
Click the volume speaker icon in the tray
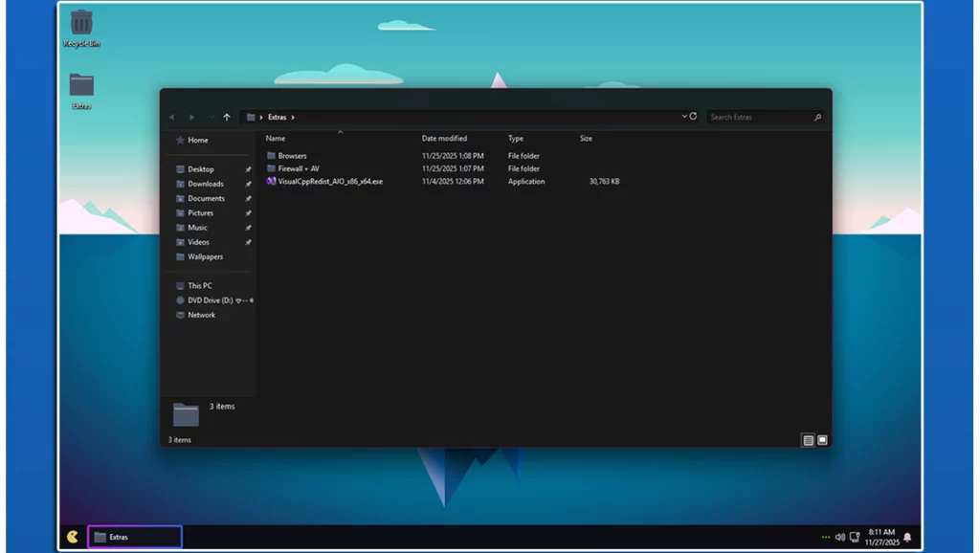(x=839, y=537)
